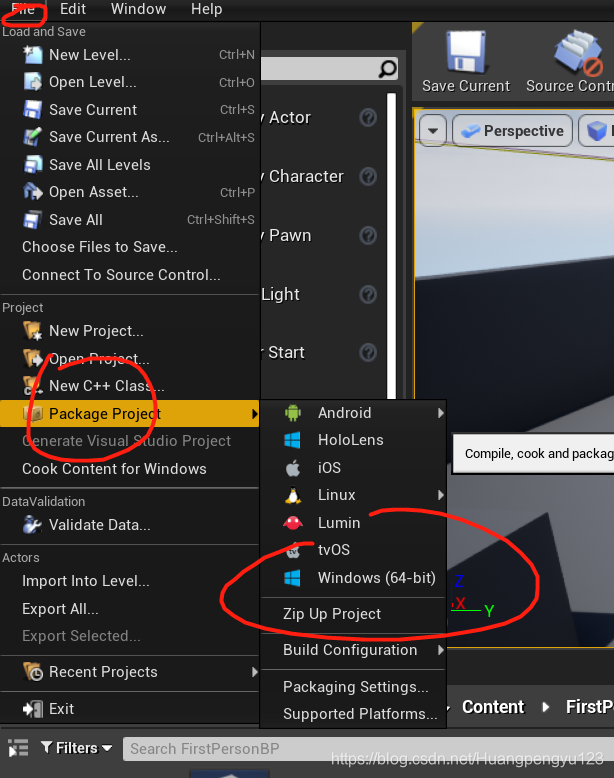Viewport: 614px width, 778px height.
Task: Click the Android robot icon
Action: (x=293, y=413)
